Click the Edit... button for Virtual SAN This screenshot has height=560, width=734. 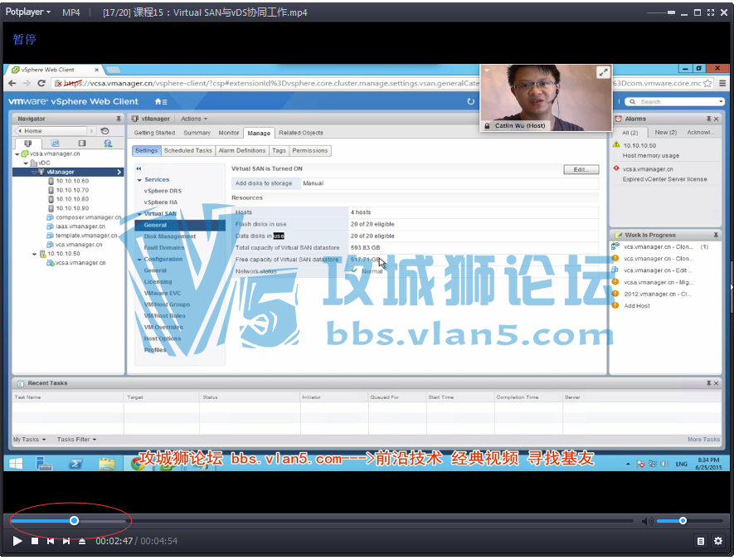point(581,169)
